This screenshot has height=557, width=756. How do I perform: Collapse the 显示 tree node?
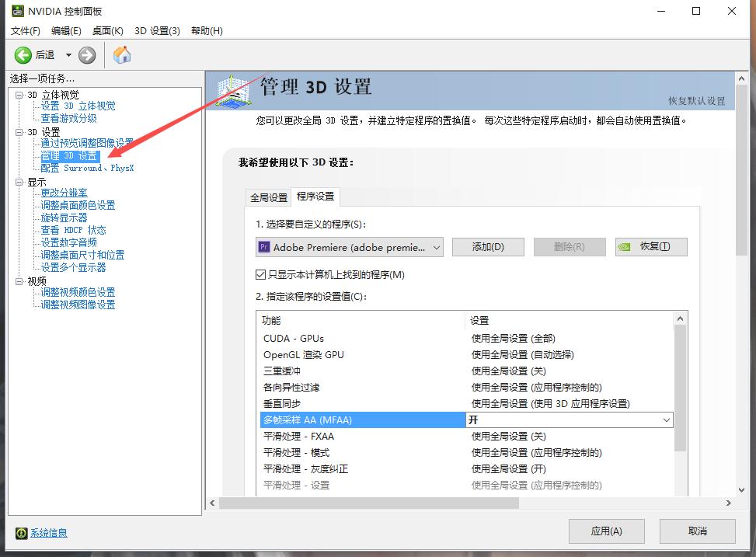(x=19, y=183)
